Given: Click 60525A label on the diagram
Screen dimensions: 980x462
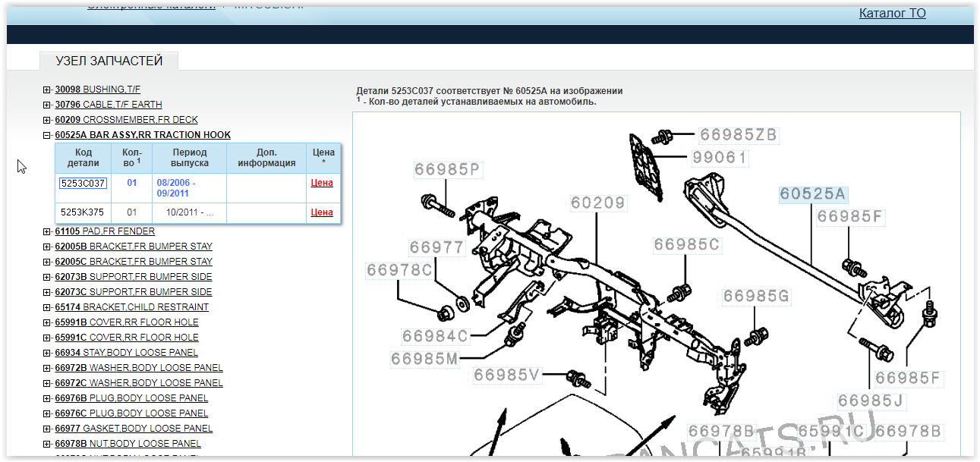Looking at the screenshot, I should (812, 194).
